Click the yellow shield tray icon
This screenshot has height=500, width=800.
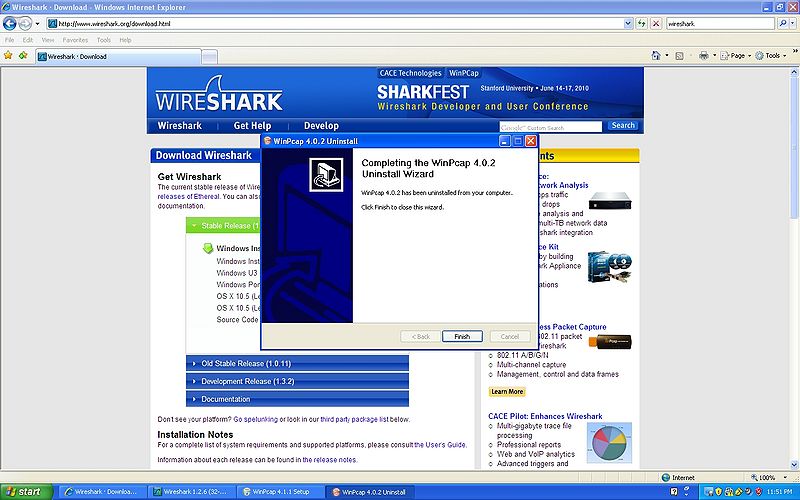tap(719, 492)
